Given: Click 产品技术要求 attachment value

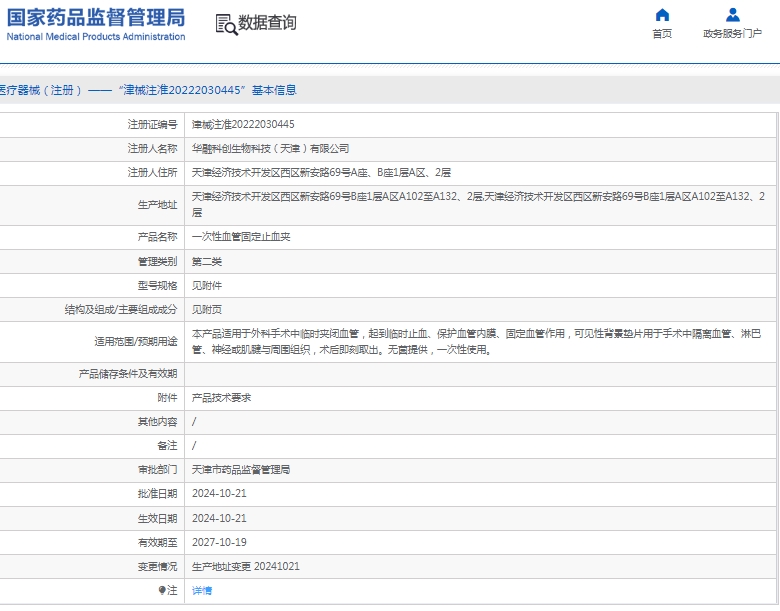Looking at the screenshot, I should click(221, 398).
